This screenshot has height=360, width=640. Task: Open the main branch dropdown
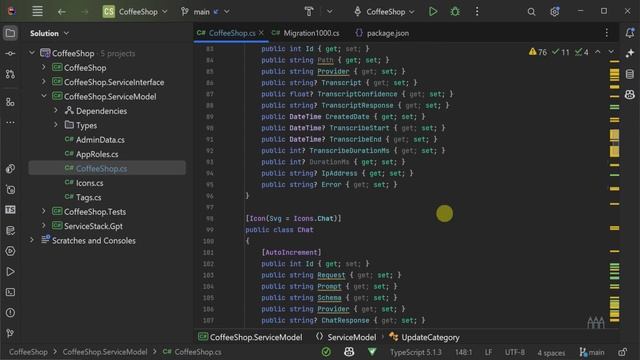coord(205,12)
